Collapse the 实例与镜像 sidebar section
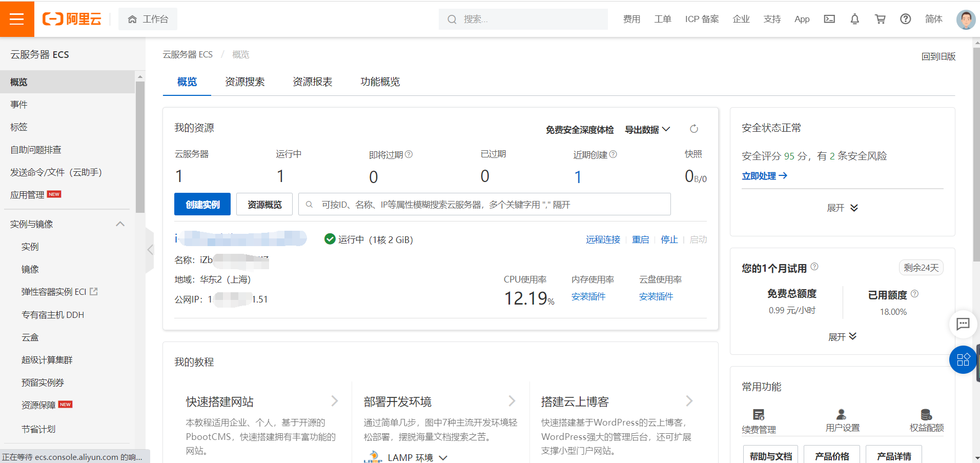Image resolution: width=980 pixels, height=463 pixels. click(x=120, y=224)
